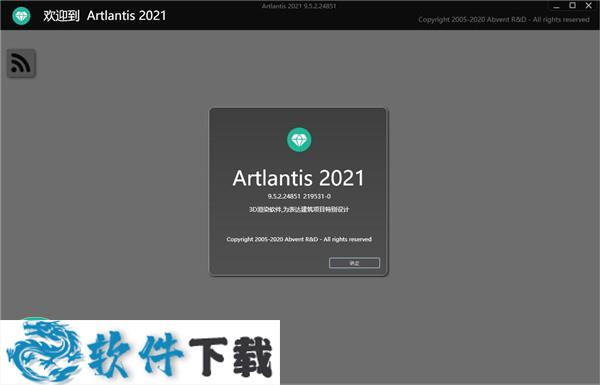The height and width of the screenshot is (385, 600).
Task: Click the copyright text in the top-right header
Action: pos(504,20)
